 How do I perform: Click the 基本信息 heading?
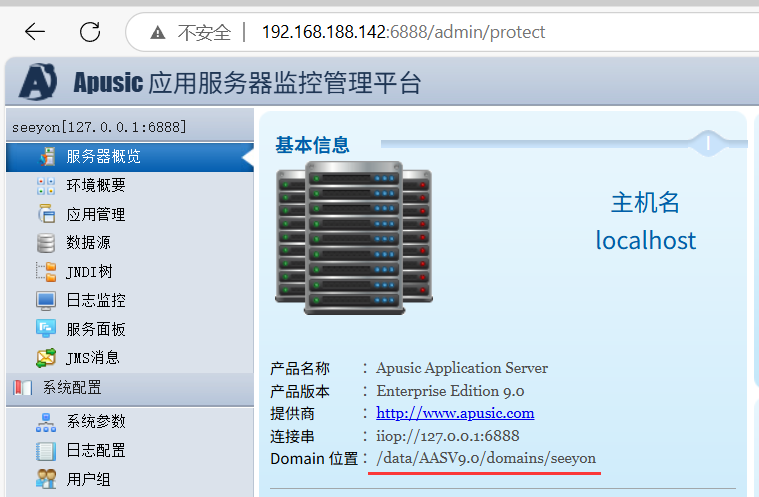pos(312,145)
